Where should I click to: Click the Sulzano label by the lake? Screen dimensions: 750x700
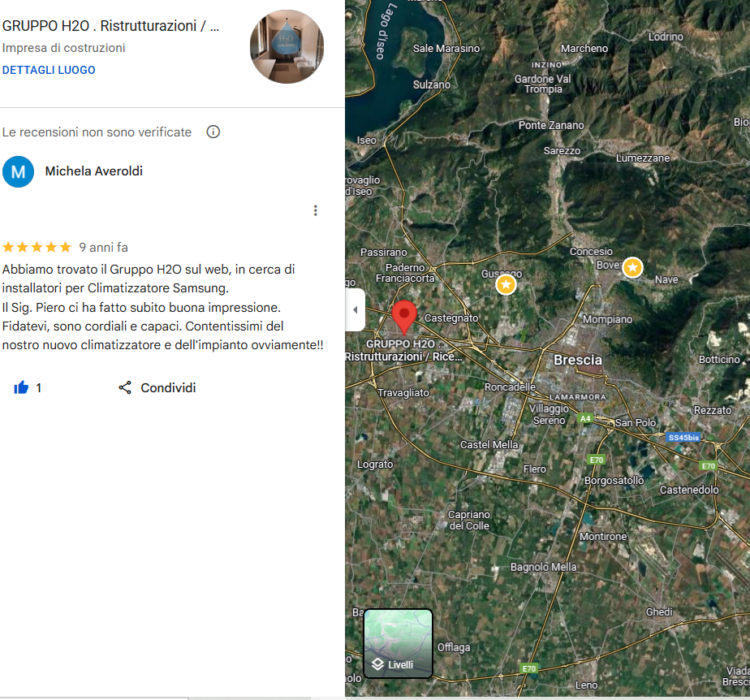432,84
